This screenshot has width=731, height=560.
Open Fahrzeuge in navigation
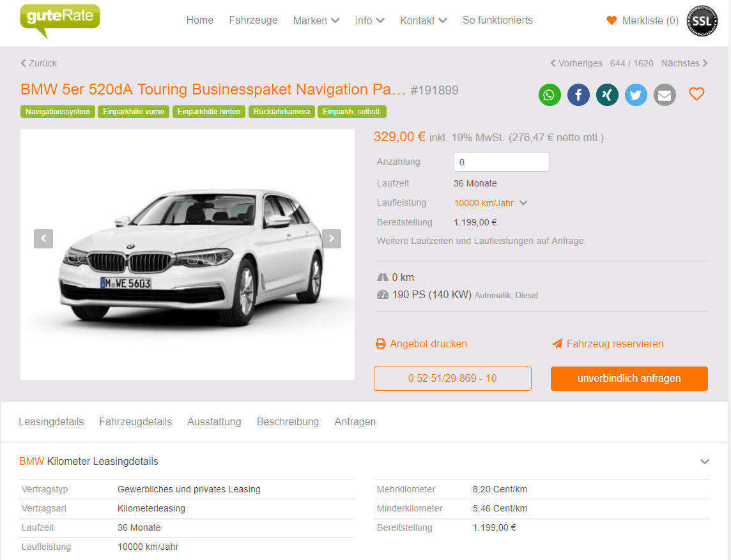tap(253, 20)
